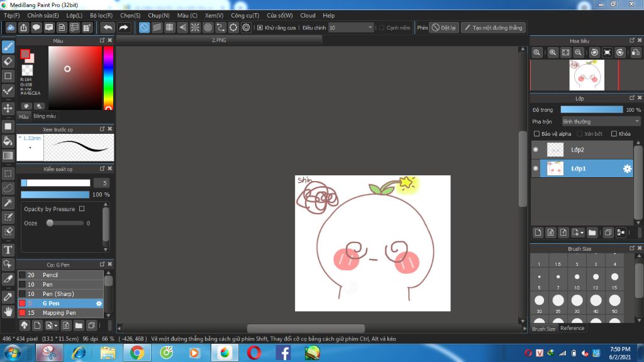Activate the Hand pan tool
Viewport: 644px width, 362px height.
pos(8,310)
